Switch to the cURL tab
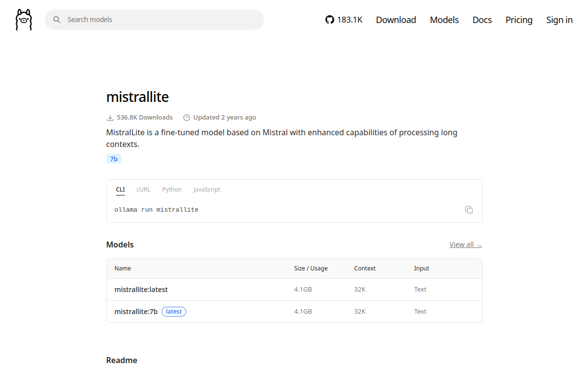The width and height of the screenshot is (588, 392). tap(144, 190)
